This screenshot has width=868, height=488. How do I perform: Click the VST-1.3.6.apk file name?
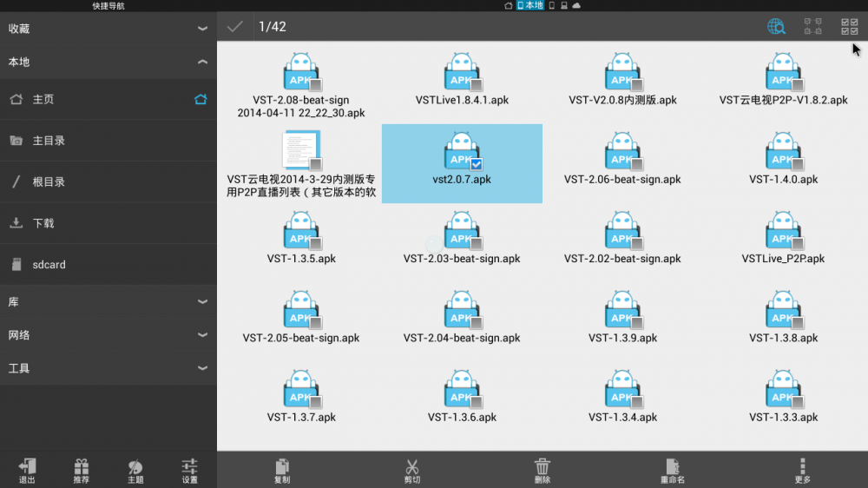tap(462, 417)
